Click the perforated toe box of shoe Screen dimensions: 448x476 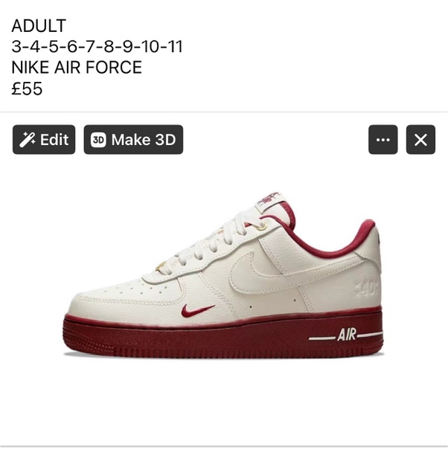(127, 296)
